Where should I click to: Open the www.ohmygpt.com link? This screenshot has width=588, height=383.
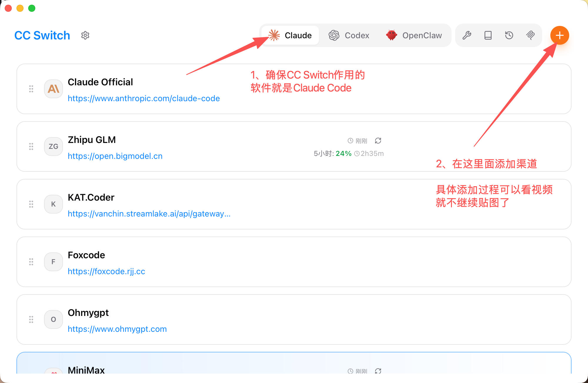point(117,329)
